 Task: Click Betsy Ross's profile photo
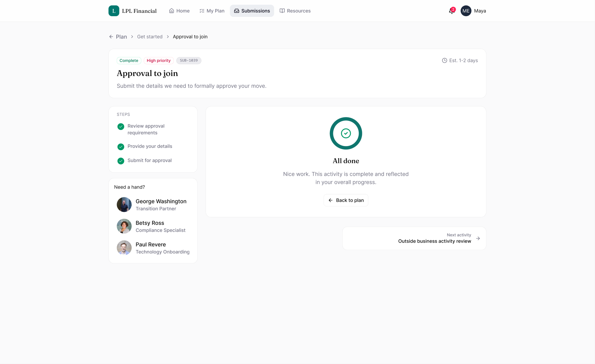[x=124, y=226]
